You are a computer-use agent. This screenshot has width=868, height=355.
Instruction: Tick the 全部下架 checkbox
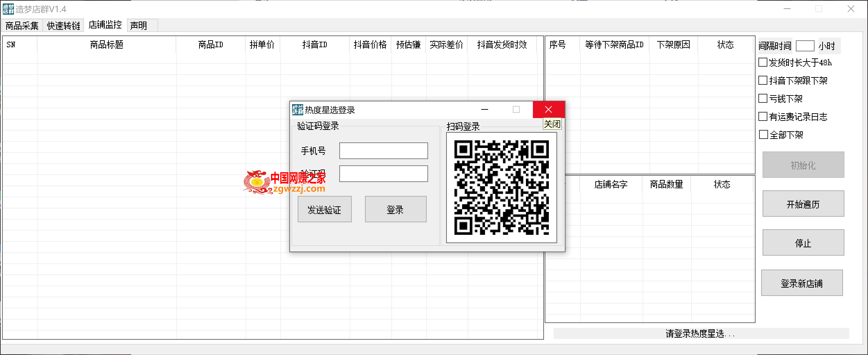click(x=763, y=135)
